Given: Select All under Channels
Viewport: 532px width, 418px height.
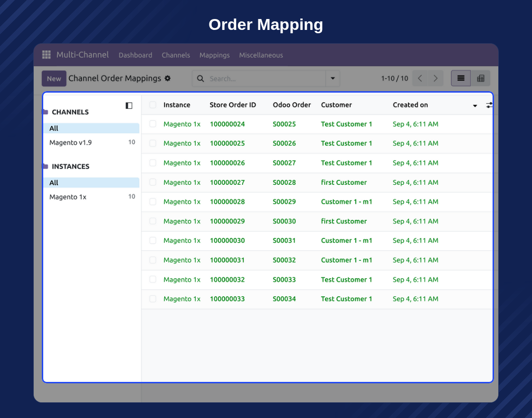Looking at the screenshot, I should (x=91, y=128).
